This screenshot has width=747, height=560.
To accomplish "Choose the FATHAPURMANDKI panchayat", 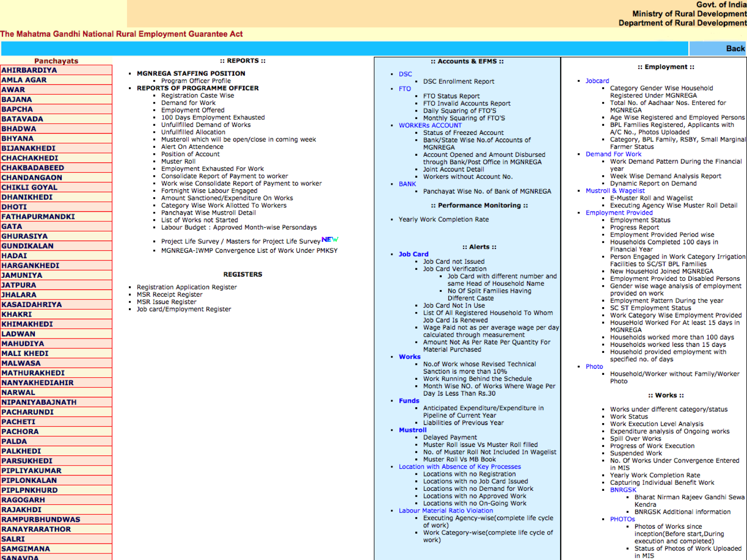I will pyautogui.click(x=38, y=217).
